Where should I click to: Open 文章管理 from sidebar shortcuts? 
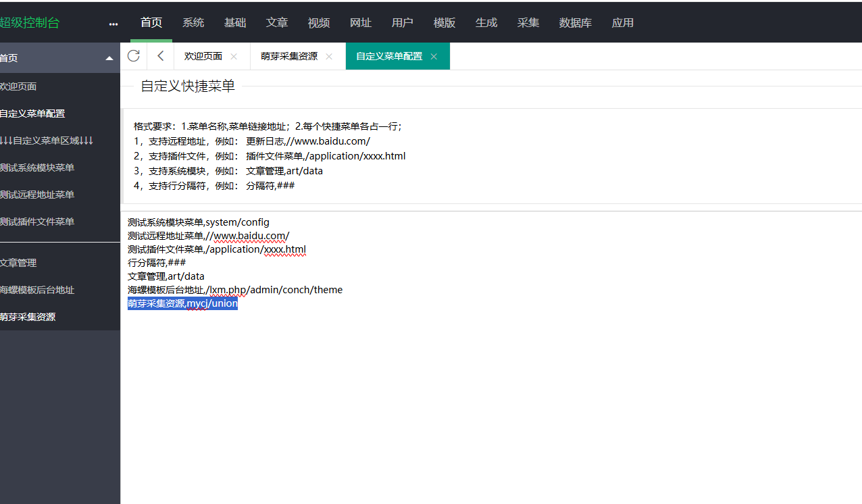coord(18,263)
